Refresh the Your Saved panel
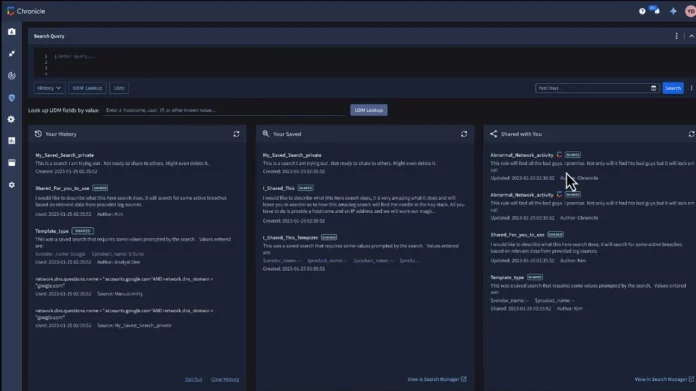The image size is (696, 391). 464,134
